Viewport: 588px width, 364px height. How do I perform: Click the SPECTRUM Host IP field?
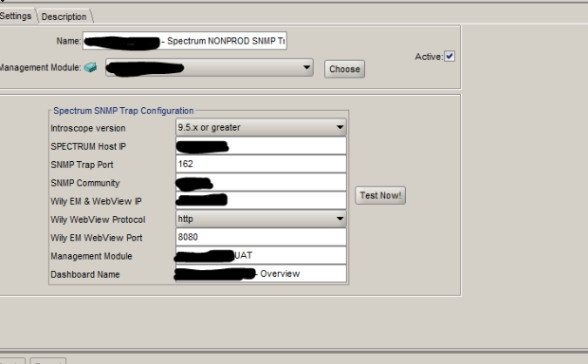[261, 146]
